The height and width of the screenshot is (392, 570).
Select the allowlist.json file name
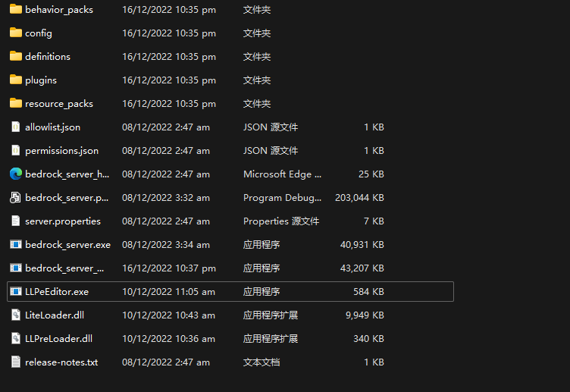(x=53, y=127)
